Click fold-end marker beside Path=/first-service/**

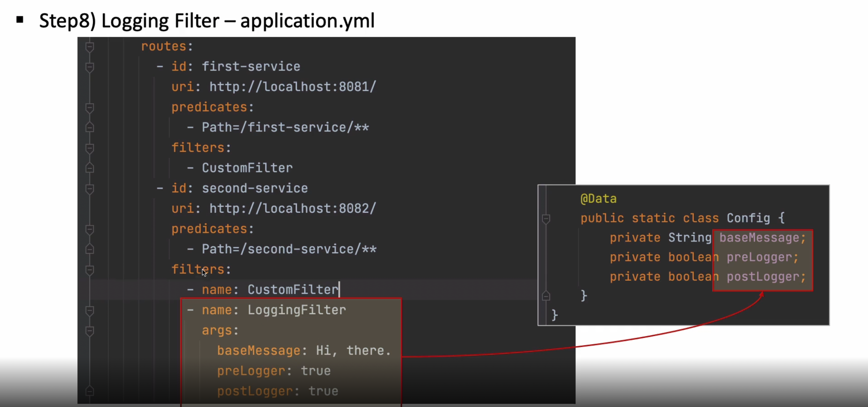click(x=89, y=127)
